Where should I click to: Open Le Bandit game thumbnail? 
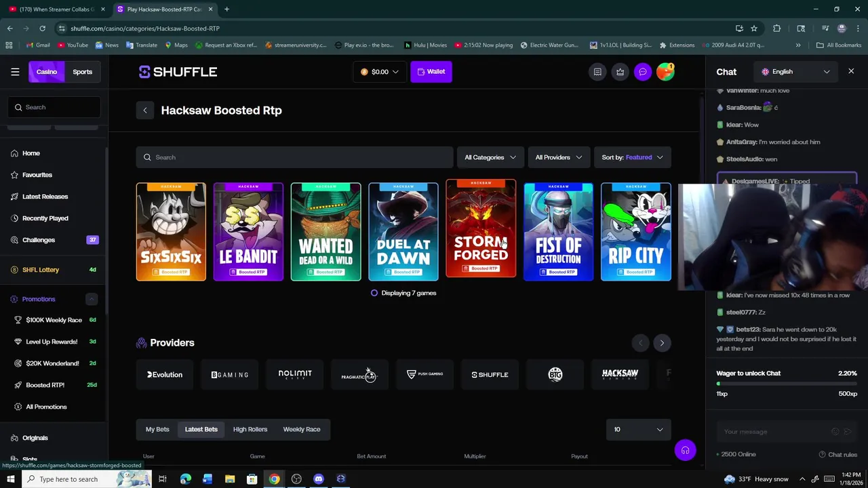(x=248, y=232)
